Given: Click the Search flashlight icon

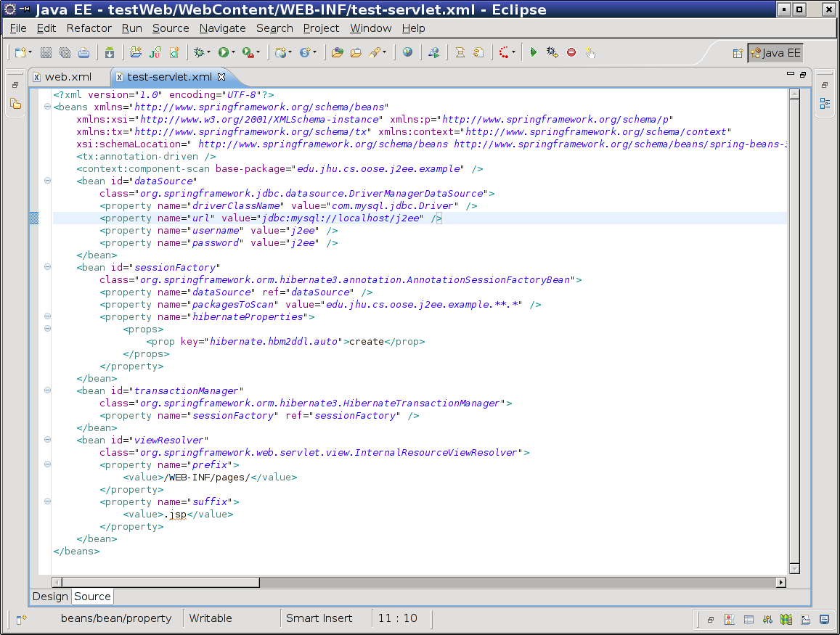Looking at the screenshot, I should click(x=375, y=52).
